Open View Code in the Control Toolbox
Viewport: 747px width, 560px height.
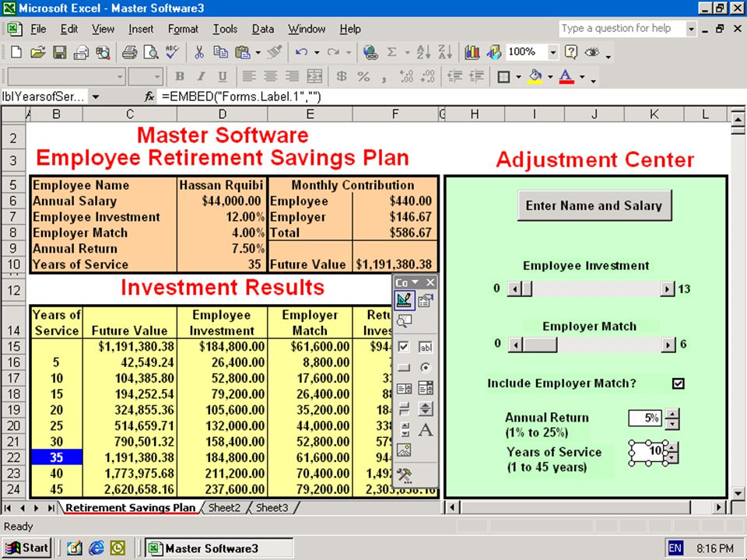(x=404, y=321)
